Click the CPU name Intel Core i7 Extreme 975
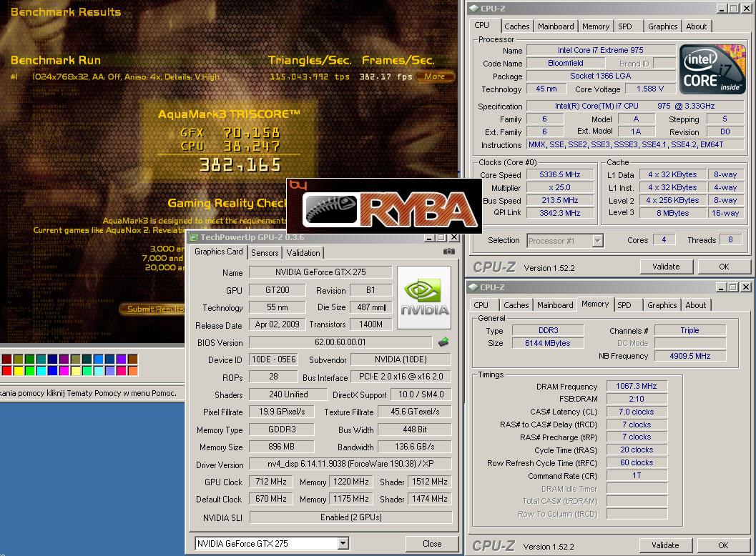Image resolution: width=756 pixels, height=556 pixels. pyautogui.click(x=600, y=50)
